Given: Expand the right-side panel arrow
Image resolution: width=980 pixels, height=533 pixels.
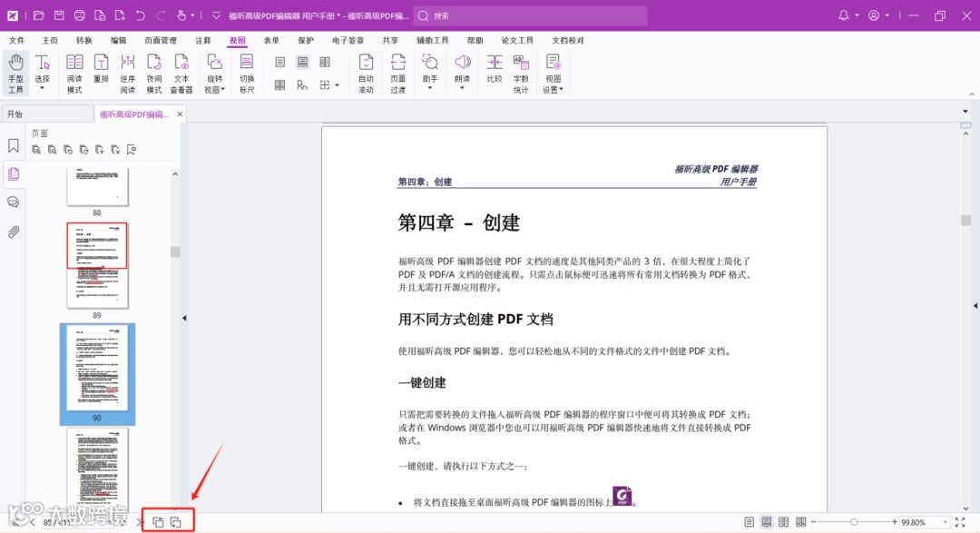Looking at the screenshot, I should (975, 306).
